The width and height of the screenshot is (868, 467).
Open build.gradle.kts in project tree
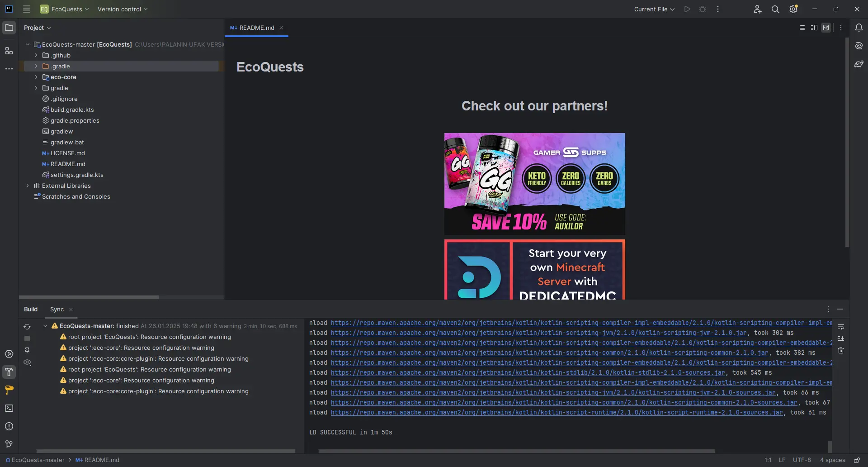tap(72, 110)
